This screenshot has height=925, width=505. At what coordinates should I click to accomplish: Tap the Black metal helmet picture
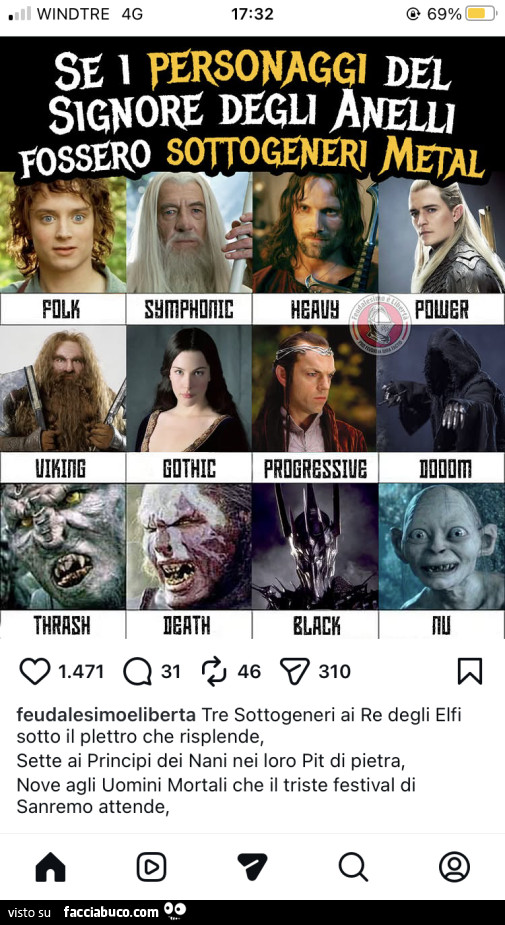pos(315,546)
